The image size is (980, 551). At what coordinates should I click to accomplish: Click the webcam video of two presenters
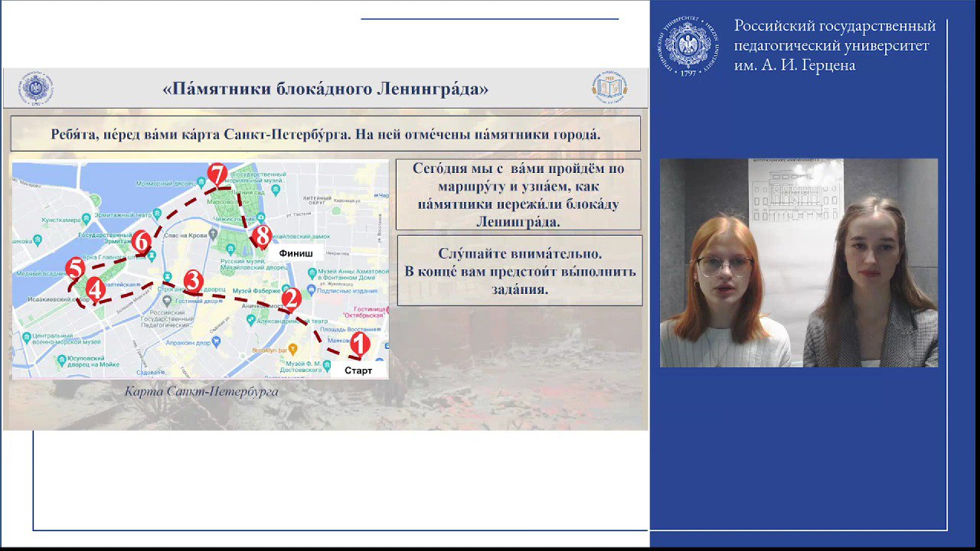point(799,262)
